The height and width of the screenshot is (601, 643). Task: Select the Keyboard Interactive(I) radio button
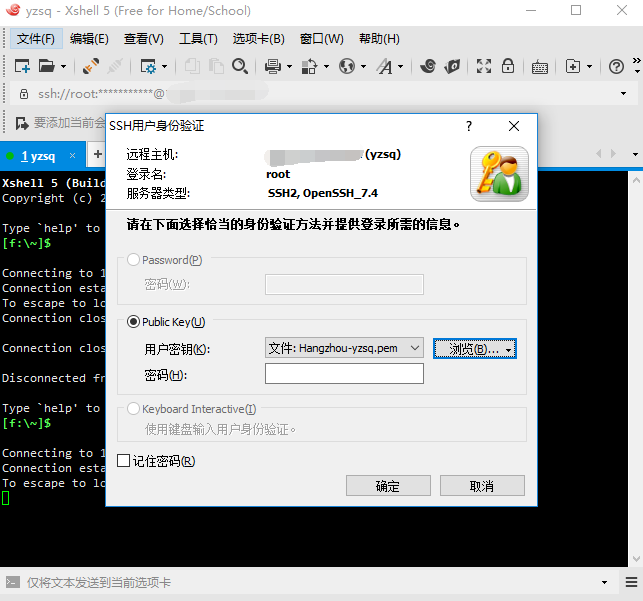point(133,409)
